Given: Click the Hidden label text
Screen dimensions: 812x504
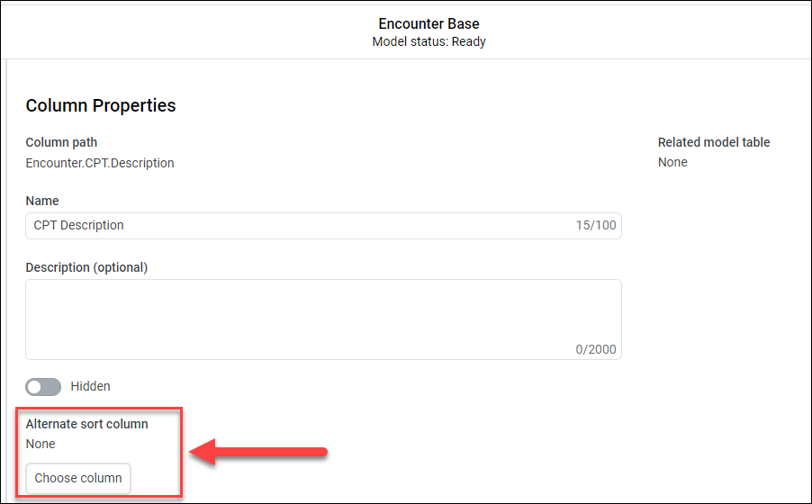Looking at the screenshot, I should click(90, 386).
